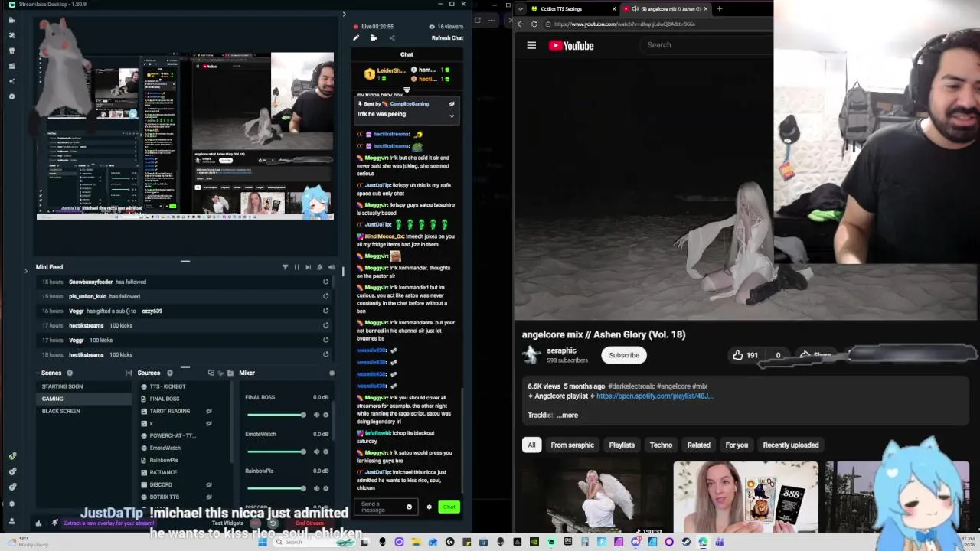Skip the current alert in Mini Feed

309,267
